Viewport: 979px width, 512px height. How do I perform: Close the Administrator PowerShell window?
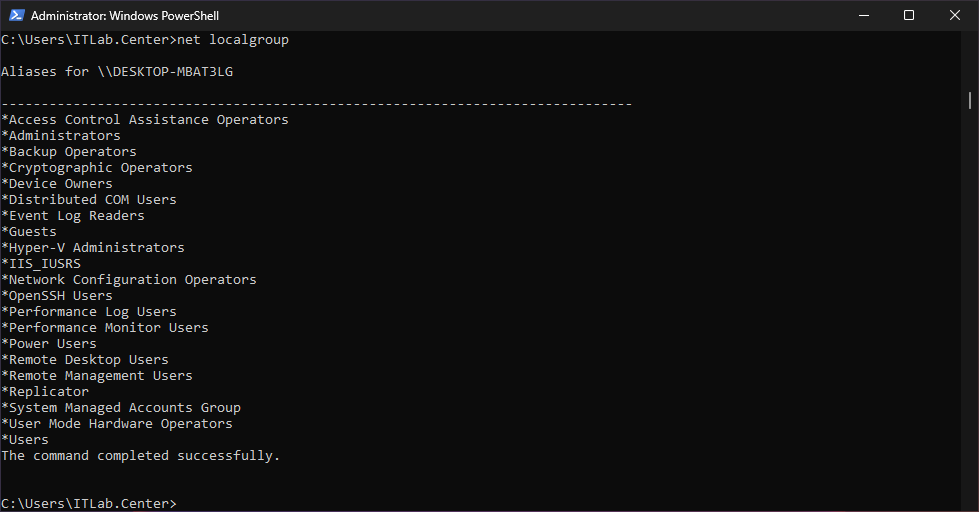coord(955,15)
